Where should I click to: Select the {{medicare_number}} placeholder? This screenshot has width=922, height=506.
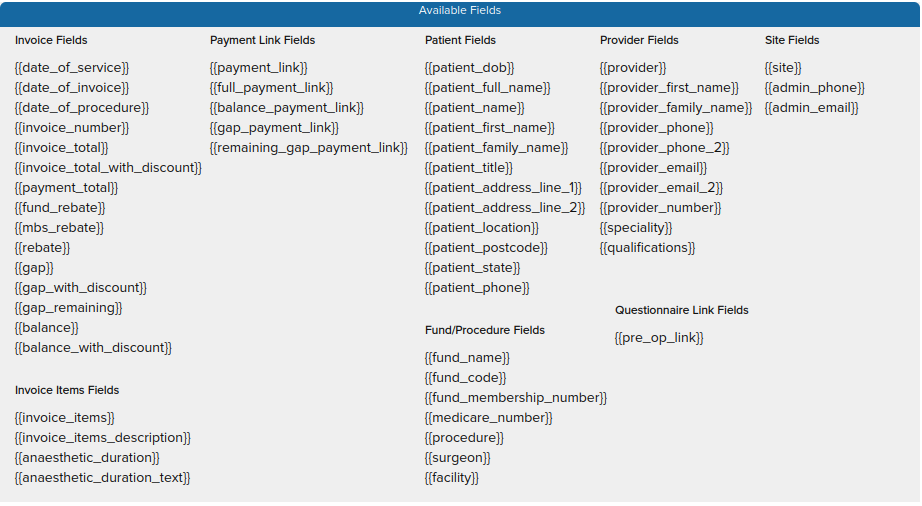(x=488, y=418)
